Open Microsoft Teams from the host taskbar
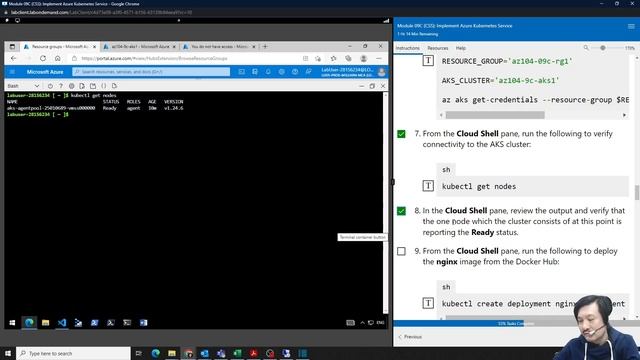The width and height of the screenshot is (640, 360). [x=221, y=353]
